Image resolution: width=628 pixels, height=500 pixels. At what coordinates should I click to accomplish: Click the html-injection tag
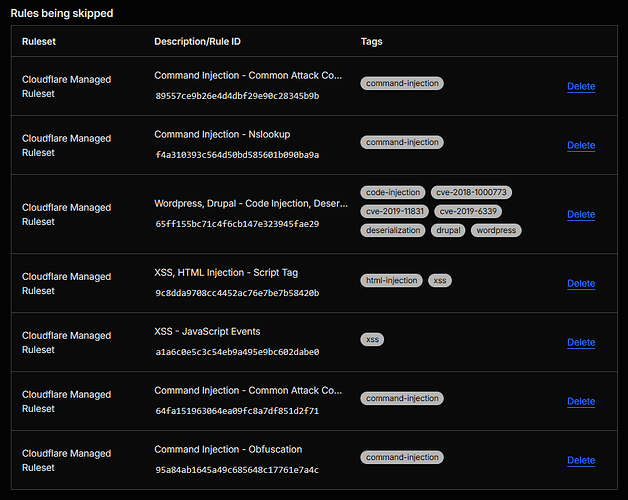391,280
